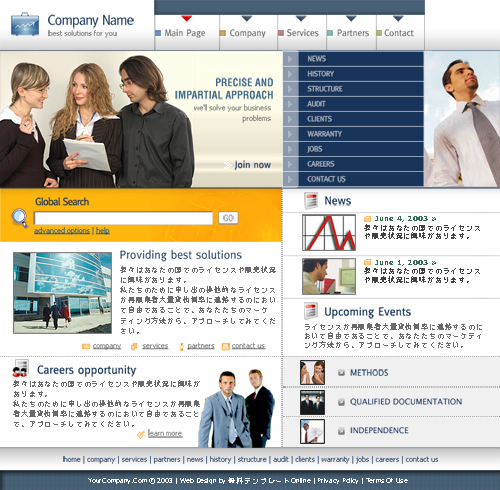Click the magnifying glass search icon
The height and width of the screenshot is (490, 500).
pyautogui.click(x=20, y=218)
